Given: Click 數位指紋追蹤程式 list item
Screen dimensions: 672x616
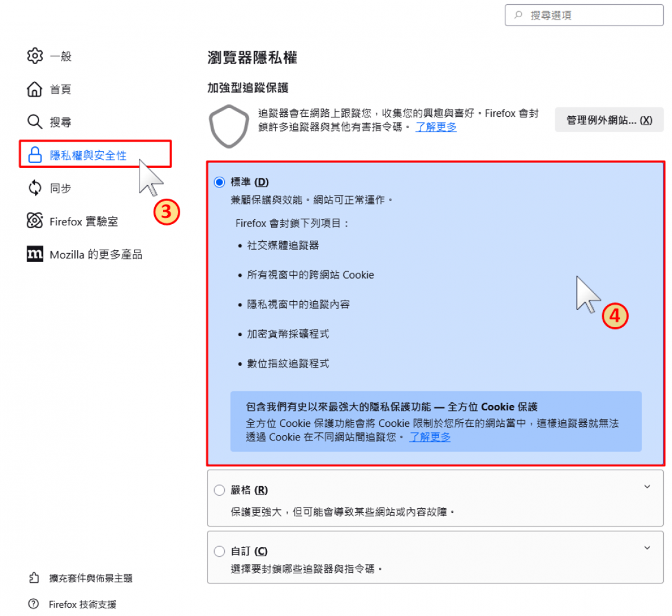Looking at the screenshot, I should (x=288, y=363).
